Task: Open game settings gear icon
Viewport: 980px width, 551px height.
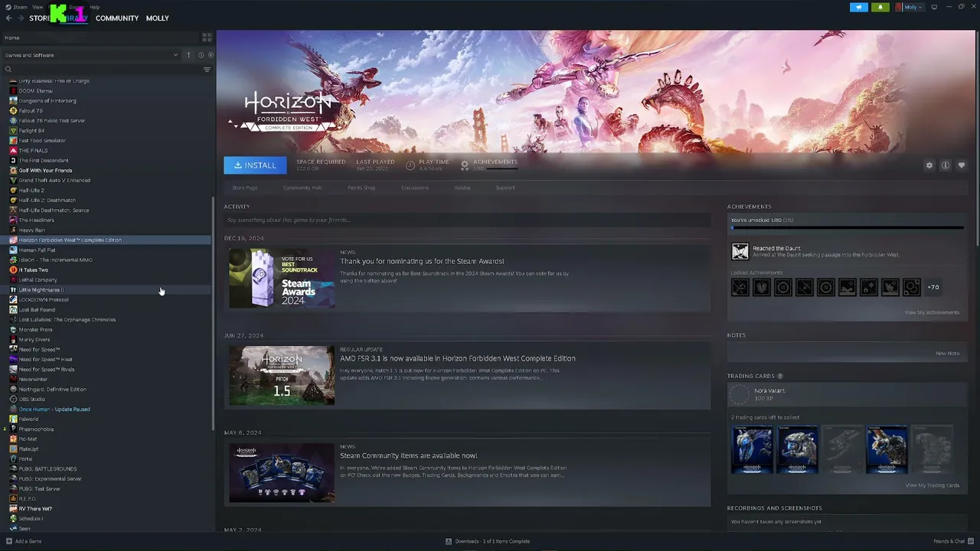Action: 929,165
